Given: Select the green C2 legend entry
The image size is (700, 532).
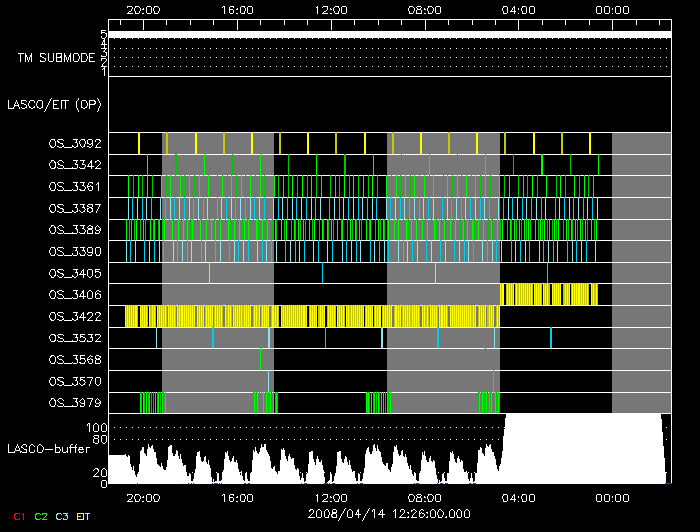Looking at the screenshot, I should pos(40,516).
